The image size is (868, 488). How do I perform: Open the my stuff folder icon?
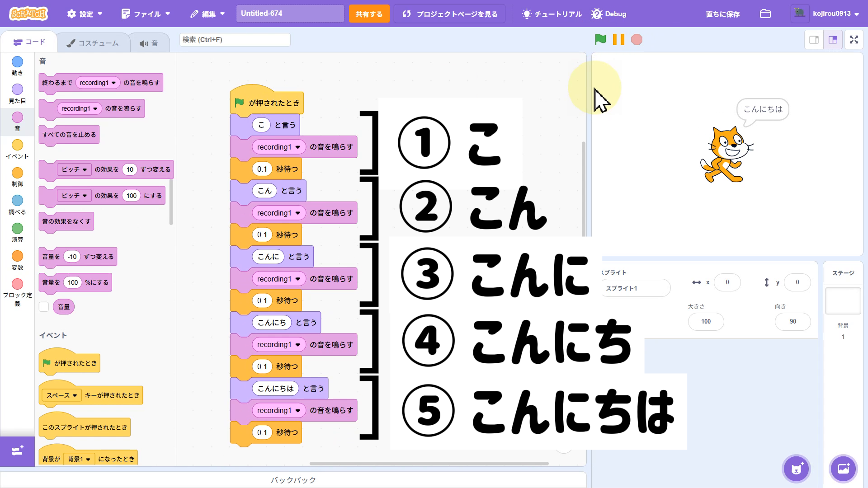(765, 14)
